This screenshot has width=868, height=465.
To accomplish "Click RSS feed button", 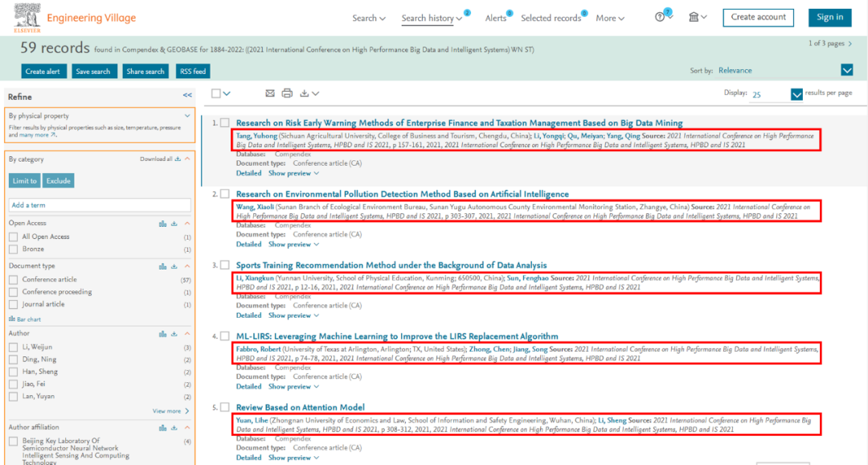I will tap(193, 71).
